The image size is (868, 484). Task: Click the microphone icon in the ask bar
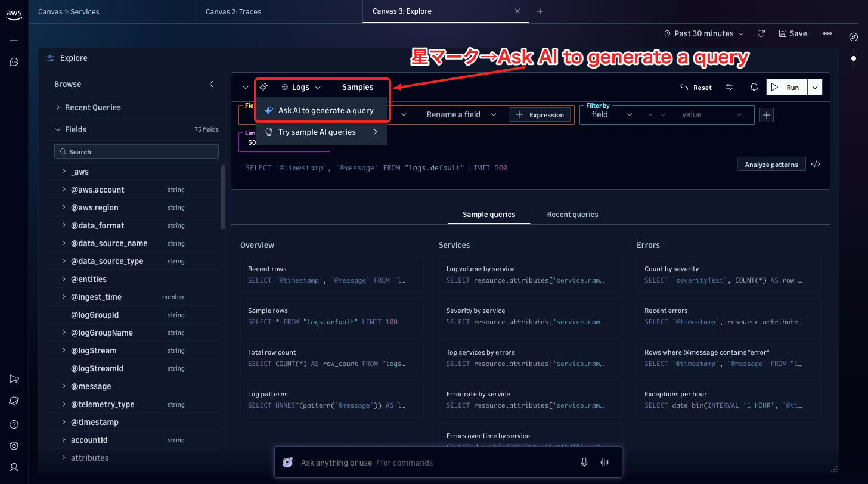(x=584, y=463)
